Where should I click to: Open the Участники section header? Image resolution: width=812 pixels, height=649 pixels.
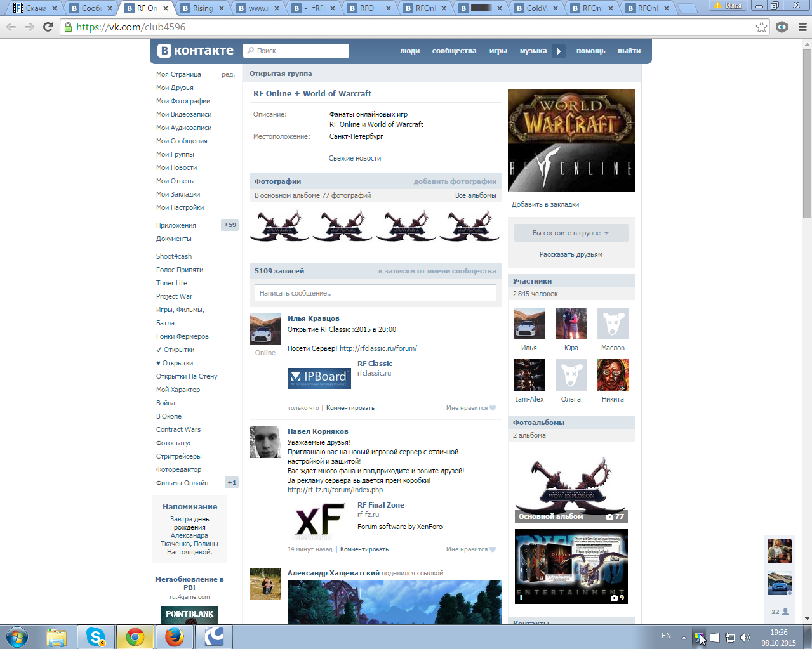(571, 281)
